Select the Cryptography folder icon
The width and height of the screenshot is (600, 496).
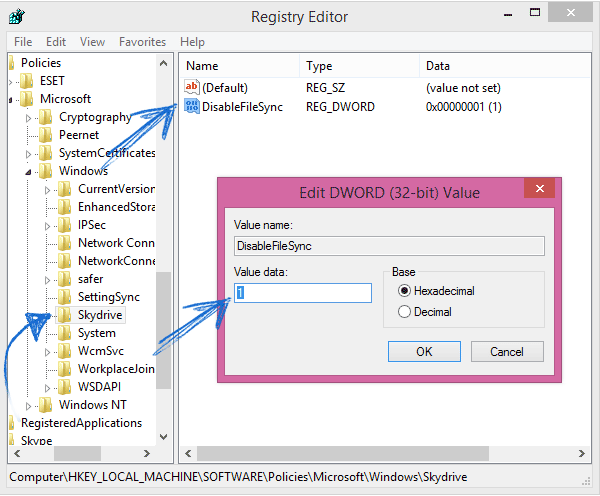(x=47, y=117)
